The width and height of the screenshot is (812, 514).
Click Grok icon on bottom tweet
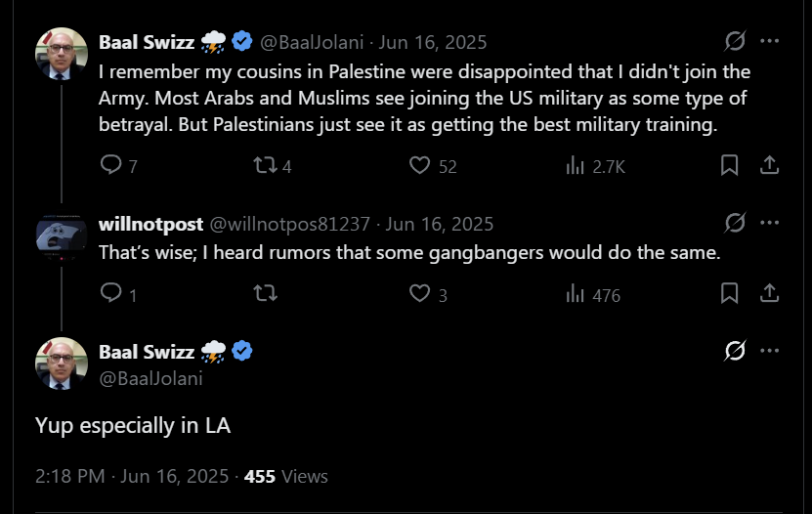tap(735, 351)
